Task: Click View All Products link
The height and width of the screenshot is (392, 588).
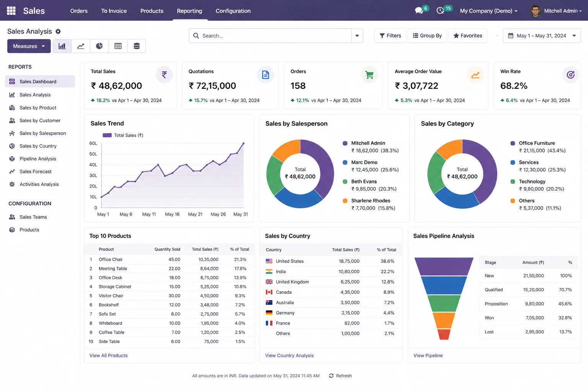Action: tap(108, 356)
